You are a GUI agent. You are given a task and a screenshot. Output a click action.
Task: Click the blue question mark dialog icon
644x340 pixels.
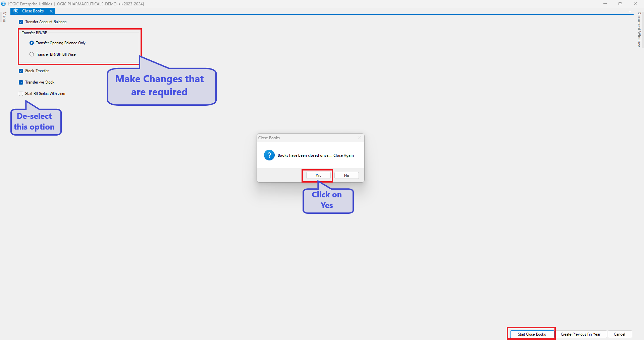(x=269, y=155)
